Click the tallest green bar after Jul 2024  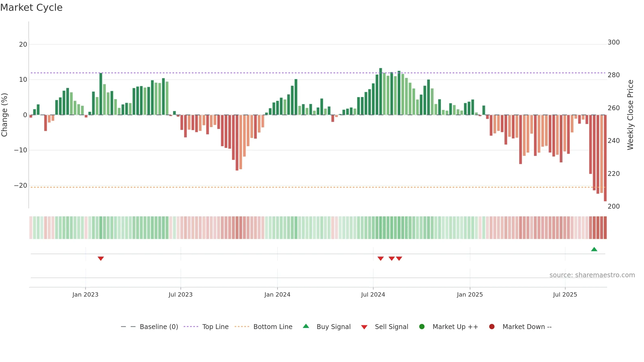(x=380, y=91)
